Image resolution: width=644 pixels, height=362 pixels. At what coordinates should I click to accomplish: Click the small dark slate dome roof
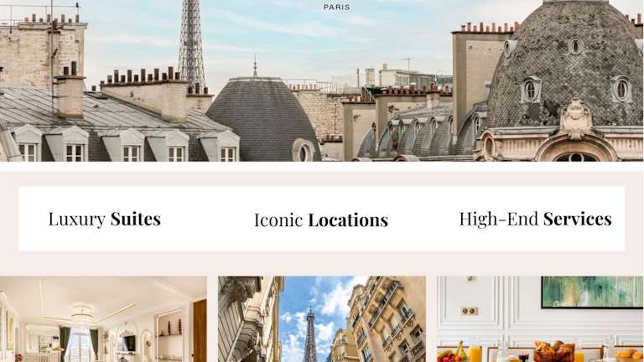click(263, 119)
